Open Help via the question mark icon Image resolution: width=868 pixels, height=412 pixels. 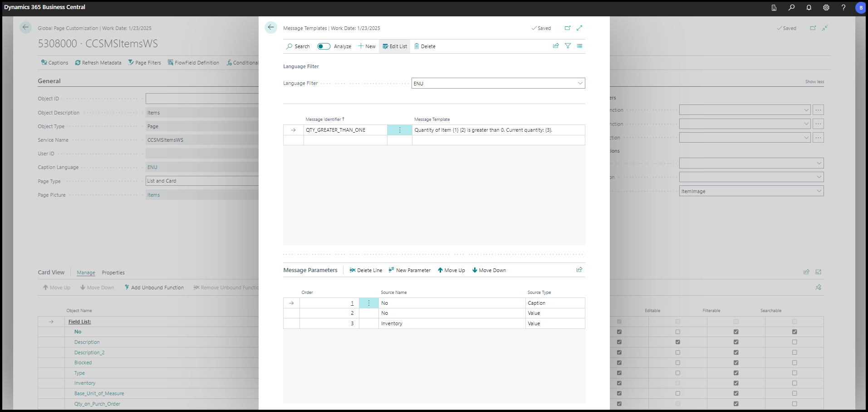(x=843, y=8)
